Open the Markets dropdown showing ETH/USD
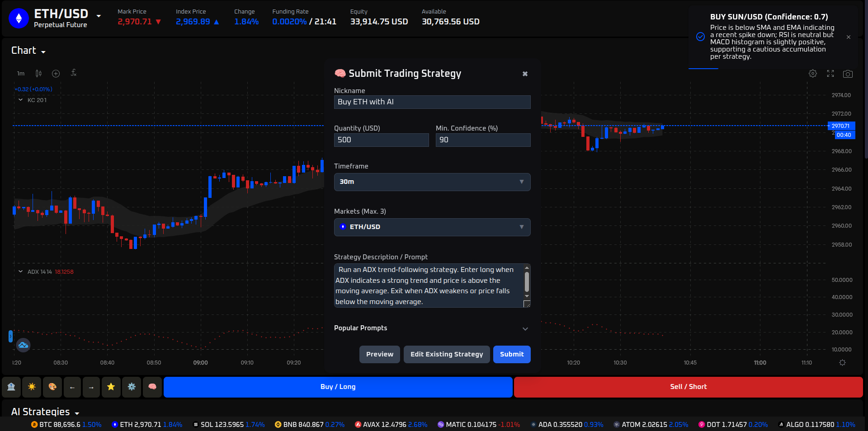 [432, 227]
